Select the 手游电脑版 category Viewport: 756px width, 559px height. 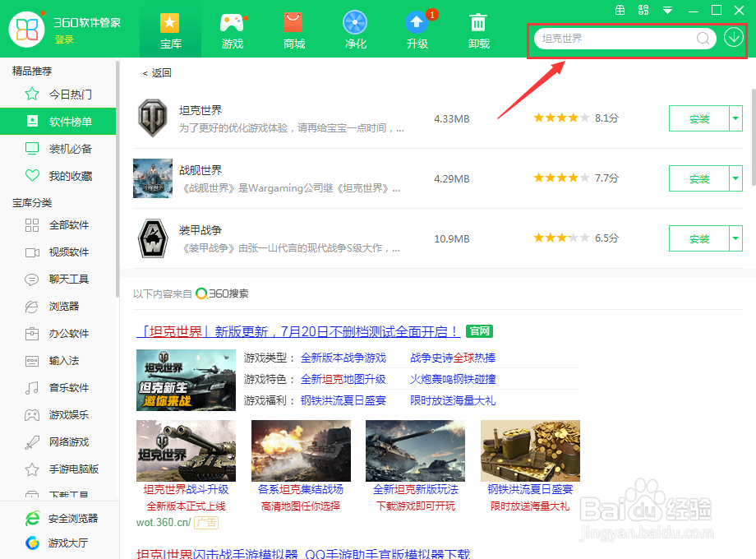pos(58,469)
